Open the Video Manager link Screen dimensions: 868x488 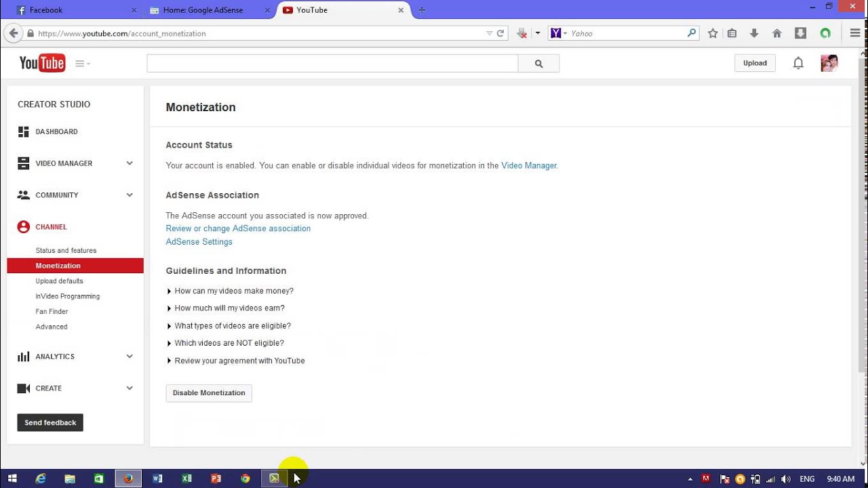(x=529, y=165)
